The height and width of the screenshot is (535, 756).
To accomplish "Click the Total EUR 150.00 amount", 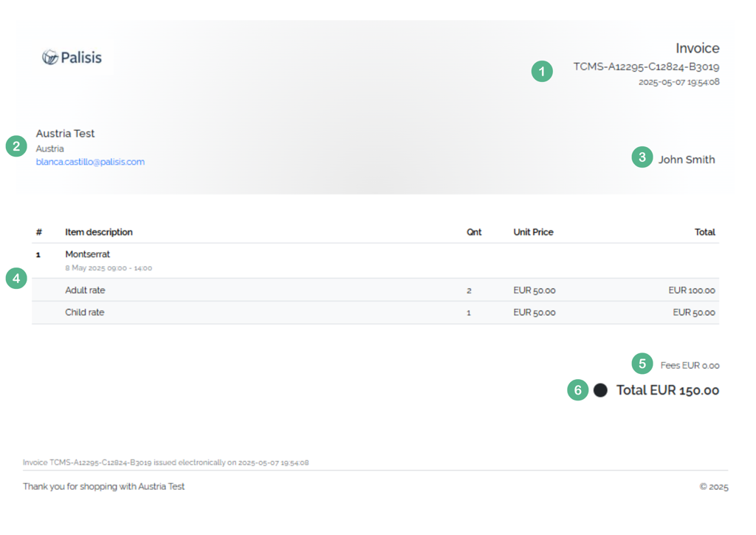I will pyautogui.click(x=667, y=390).
